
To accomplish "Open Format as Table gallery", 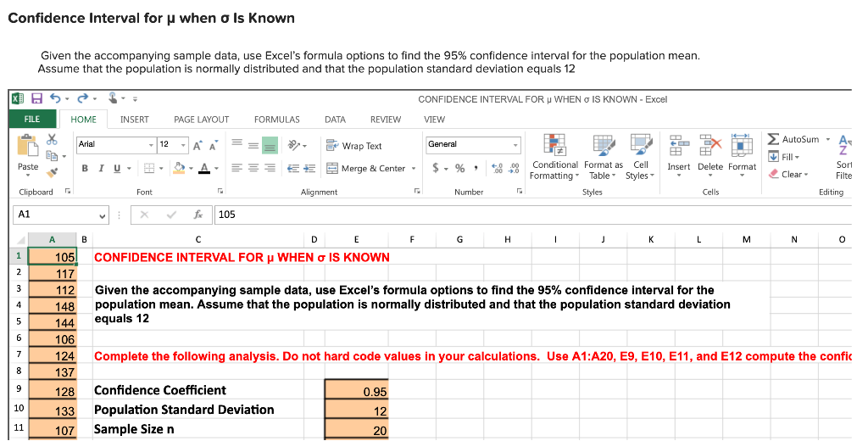I will pyautogui.click(x=603, y=157).
